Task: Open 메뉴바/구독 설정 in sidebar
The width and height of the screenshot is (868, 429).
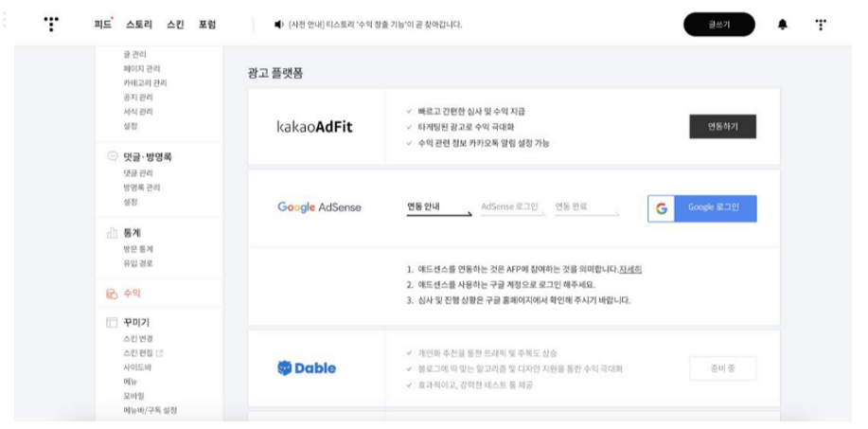Action: click(150, 410)
